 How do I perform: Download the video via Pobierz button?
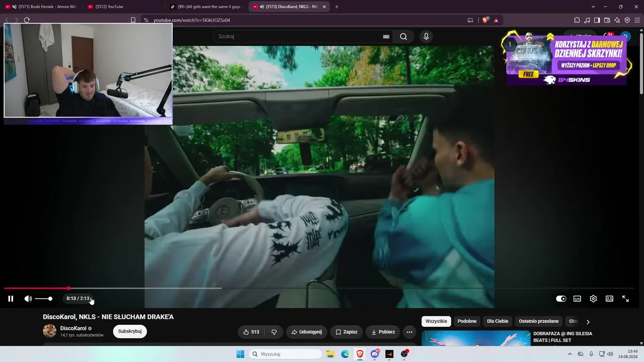point(383,332)
